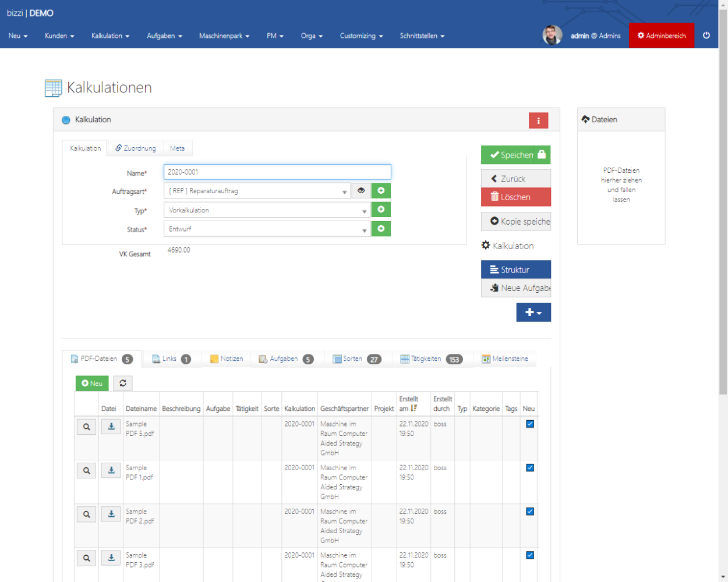Click the Name field containing 2020-0001
Image resolution: width=728 pixels, height=582 pixels.
[x=277, y=172]
